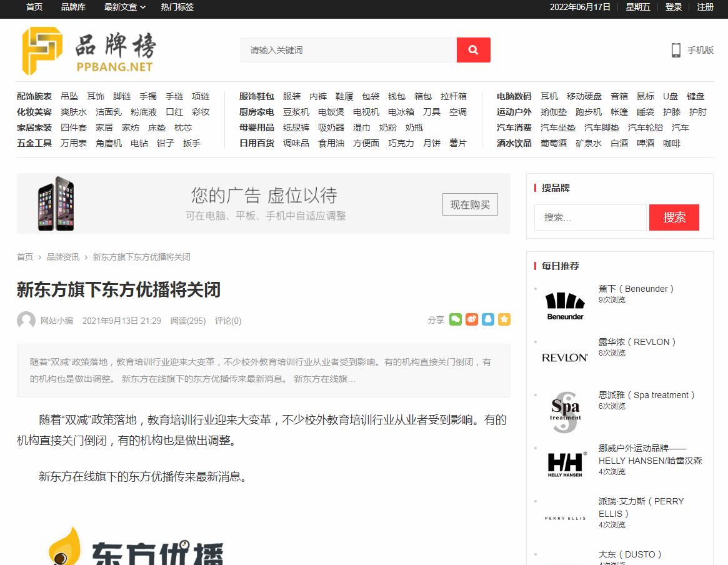The width and height of the screenshot is (728, 565).
Task: Click the 阅读(295) read count
Action: pos(188,321)
